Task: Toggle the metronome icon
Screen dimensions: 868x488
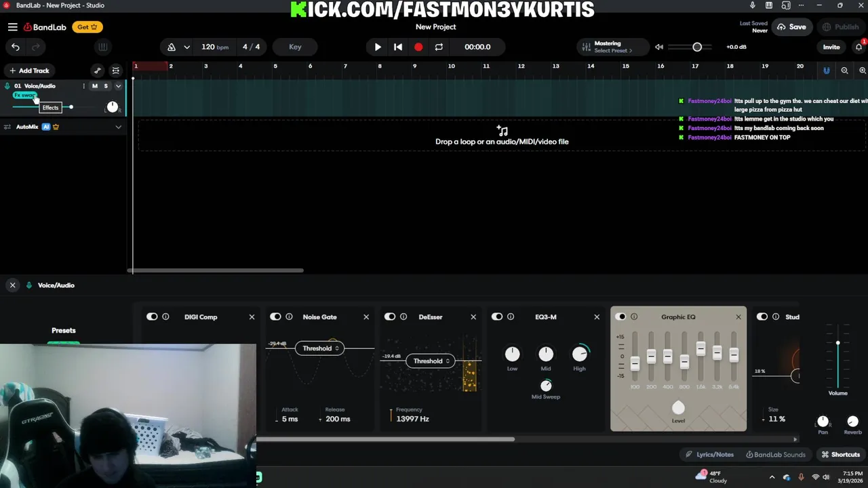Action: 171,47
